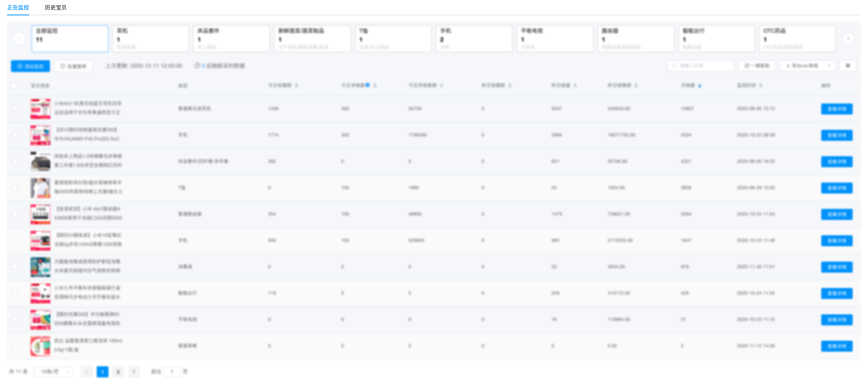Check the last product row checkbox
Viewport: 868px width, 382px height.
pos(15,346)
